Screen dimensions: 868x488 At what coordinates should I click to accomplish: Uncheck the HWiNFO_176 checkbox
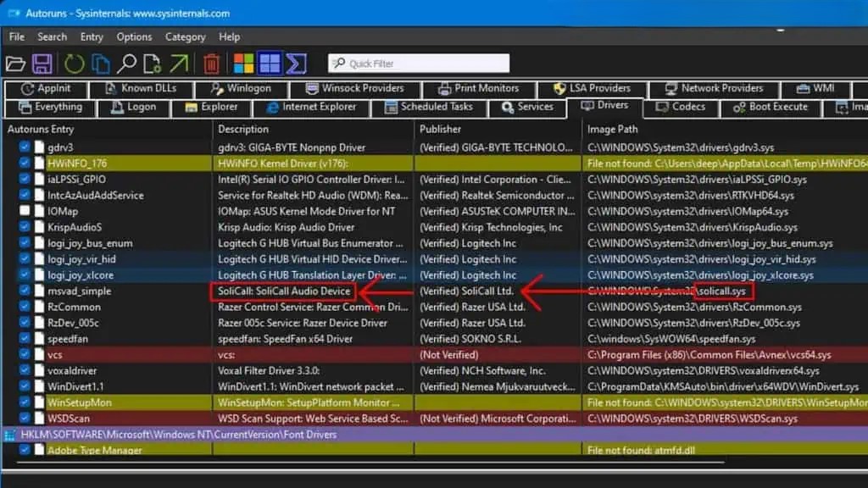[x=25, y=164]
